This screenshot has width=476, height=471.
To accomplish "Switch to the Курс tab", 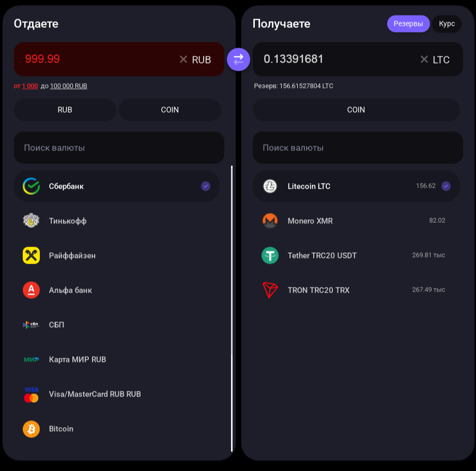I will point(447,24).
